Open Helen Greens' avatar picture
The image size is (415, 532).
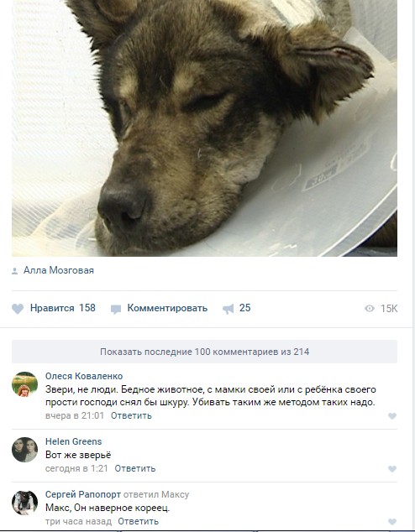pos(25,450)
